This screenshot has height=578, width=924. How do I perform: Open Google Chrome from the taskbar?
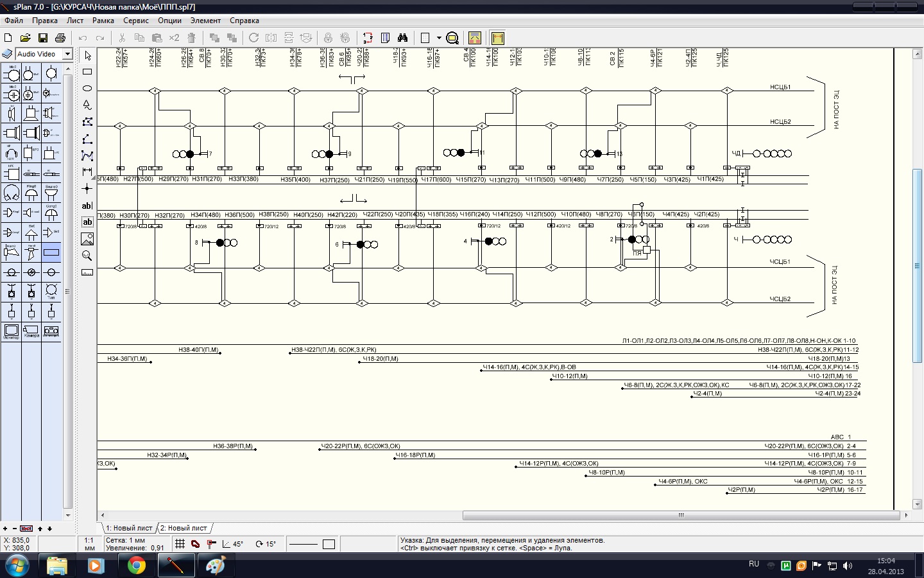point(136,566)
